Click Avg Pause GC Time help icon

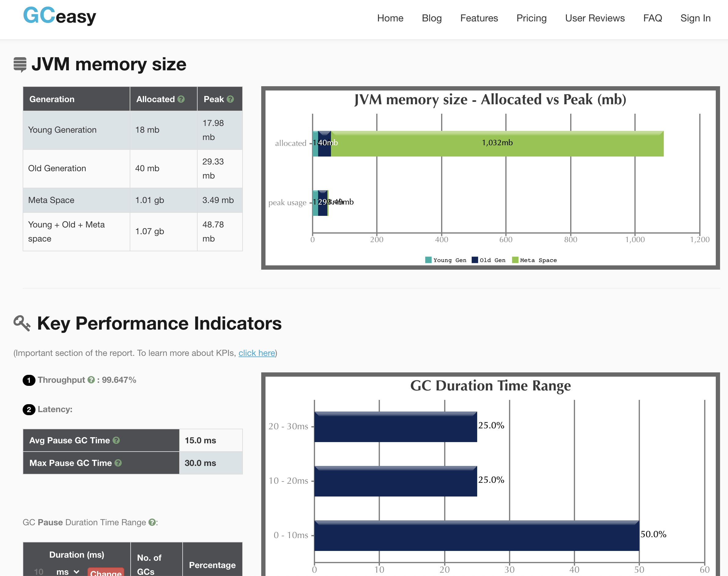(x=116, y=441)
